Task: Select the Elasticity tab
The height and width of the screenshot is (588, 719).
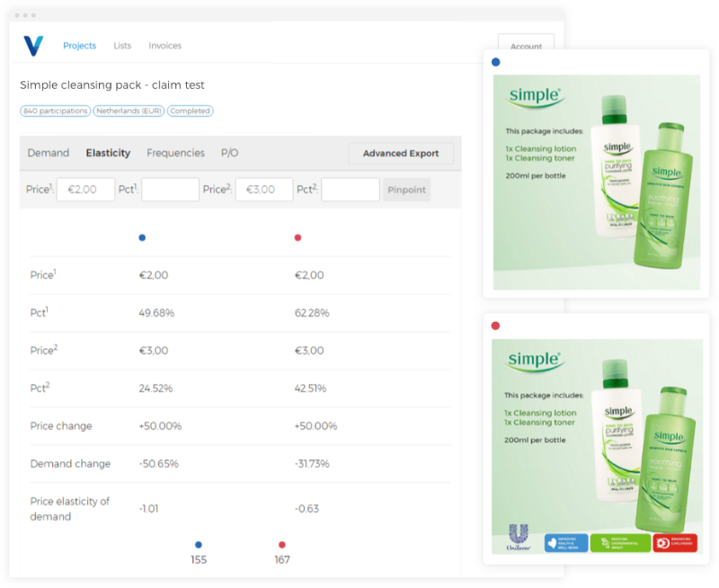Action: (x=108, y=153)
